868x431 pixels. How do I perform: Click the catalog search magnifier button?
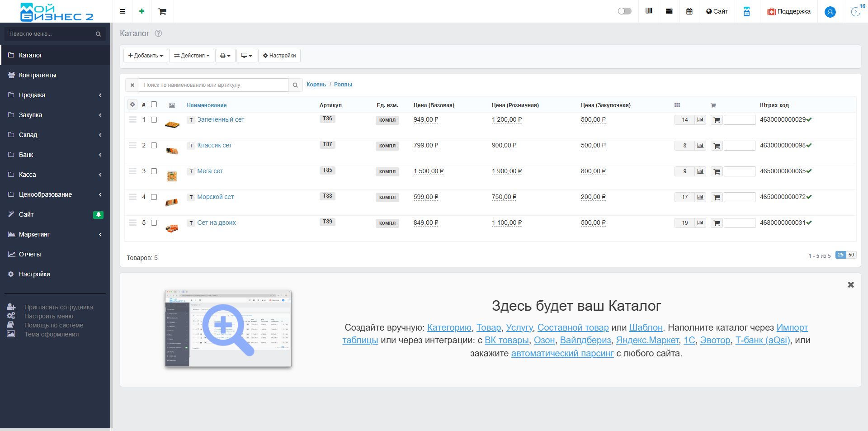tap(295, 85)
